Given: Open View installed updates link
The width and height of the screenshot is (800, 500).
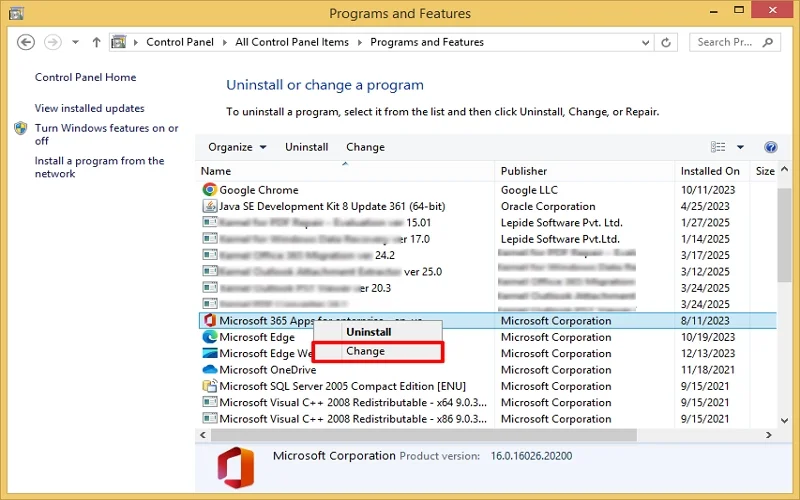Looking at the screenshot, I should click(89, 108).
